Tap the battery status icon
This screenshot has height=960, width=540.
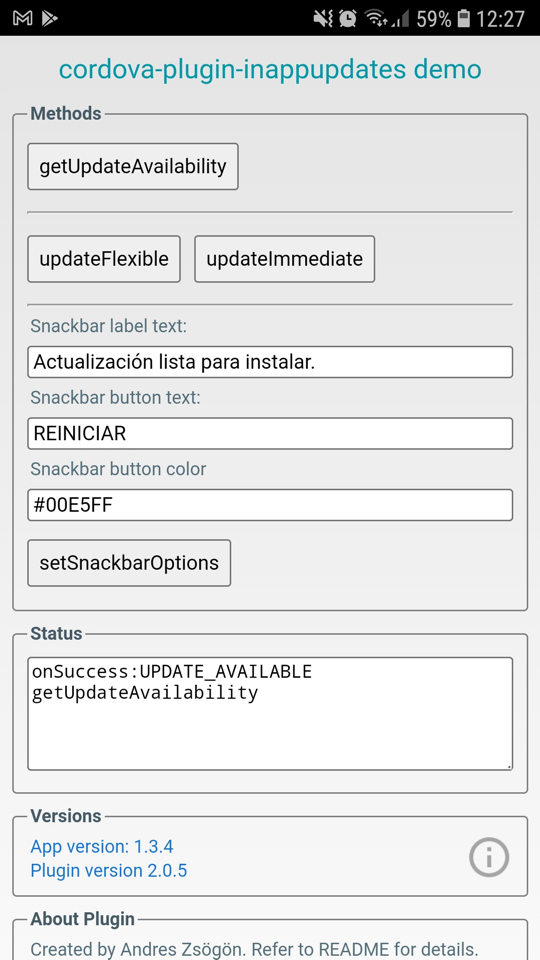coord(463,19)
